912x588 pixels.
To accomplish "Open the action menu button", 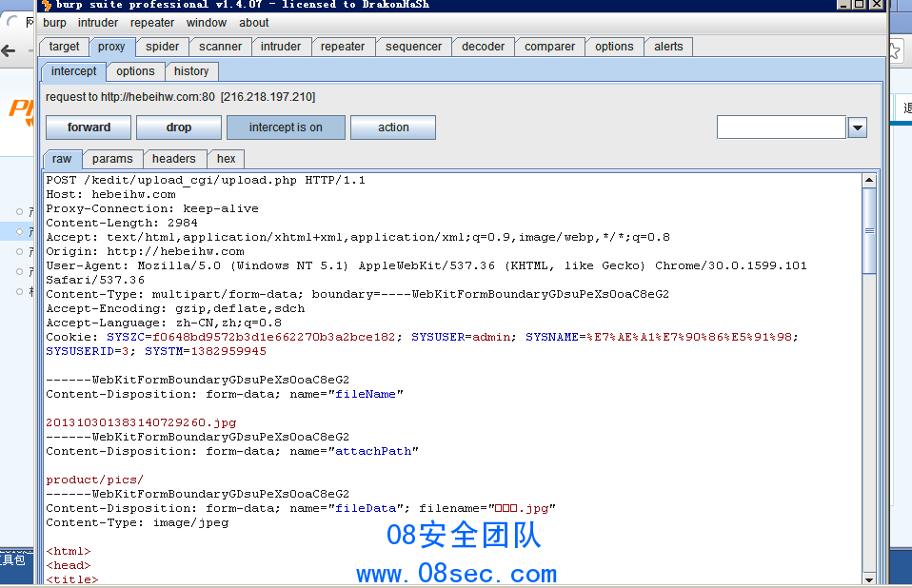I will 393,127.
